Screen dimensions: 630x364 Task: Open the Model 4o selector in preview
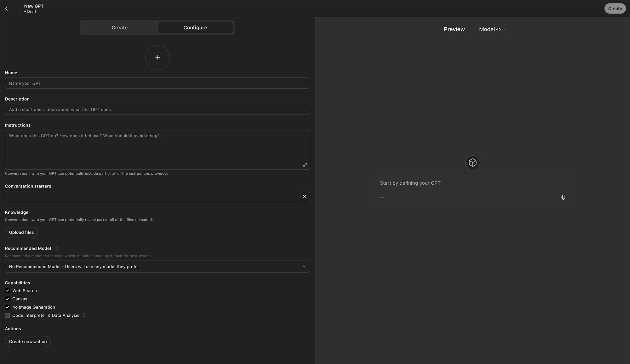(492, 29)
